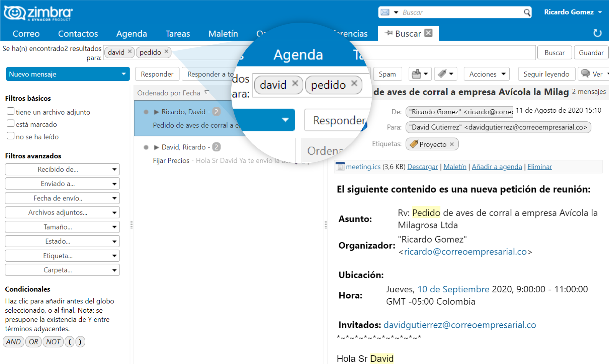Click the Guardar button
Image resolution: width=609 pixels, height=364 pixels.
tap(591, 52)
